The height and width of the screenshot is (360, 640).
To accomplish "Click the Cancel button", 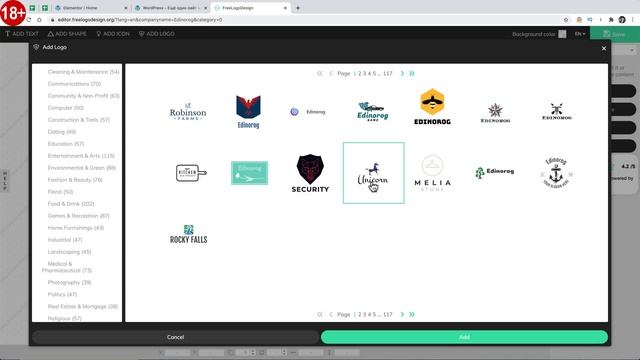I will tap(176, 337).
